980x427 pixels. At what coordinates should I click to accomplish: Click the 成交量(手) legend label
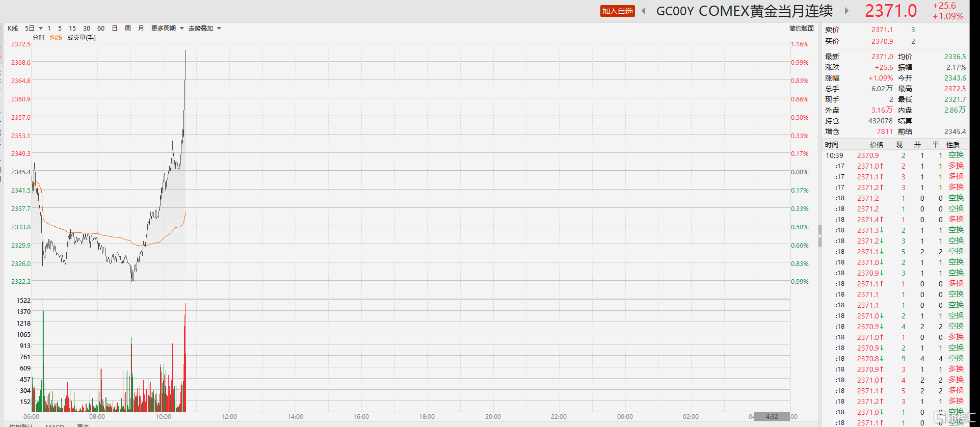(x=82, y=38)
